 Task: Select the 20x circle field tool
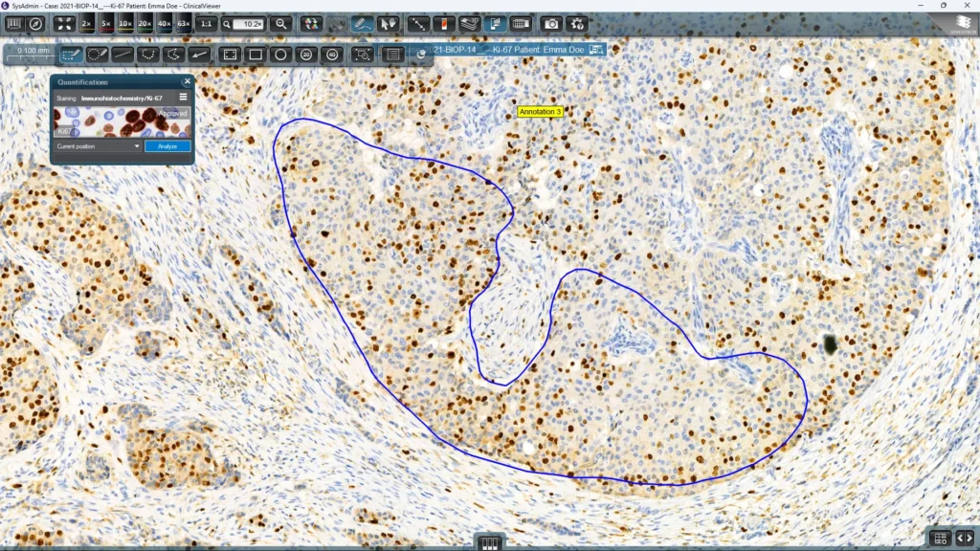[x=306, y=55]
